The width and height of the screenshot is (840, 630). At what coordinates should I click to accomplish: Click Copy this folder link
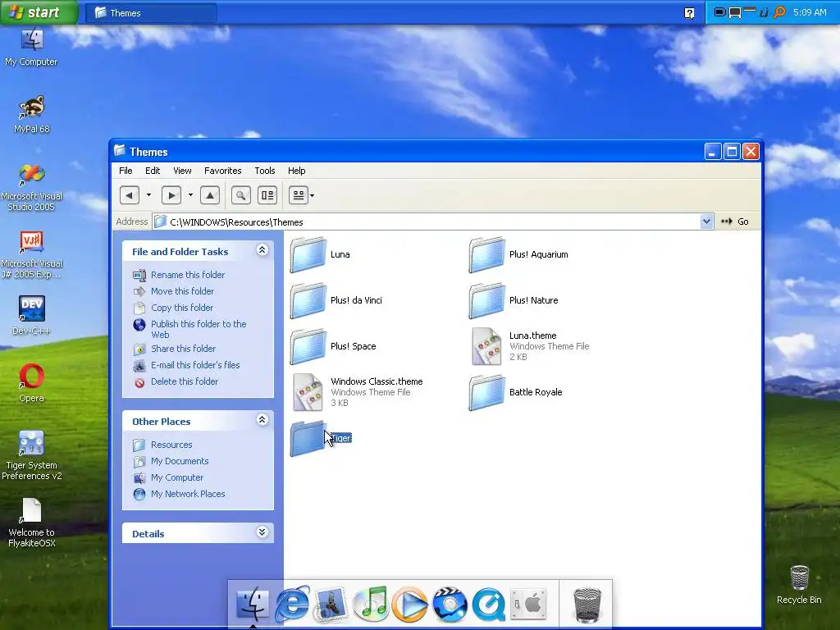pyautogui.click(x=181, y=308)
